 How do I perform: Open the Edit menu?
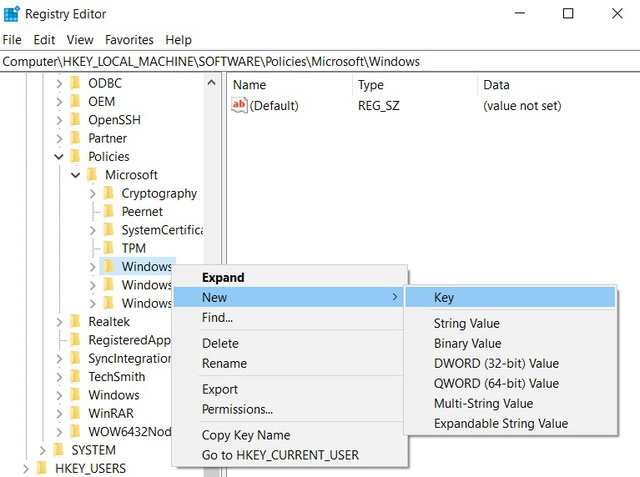pos(44,40)
